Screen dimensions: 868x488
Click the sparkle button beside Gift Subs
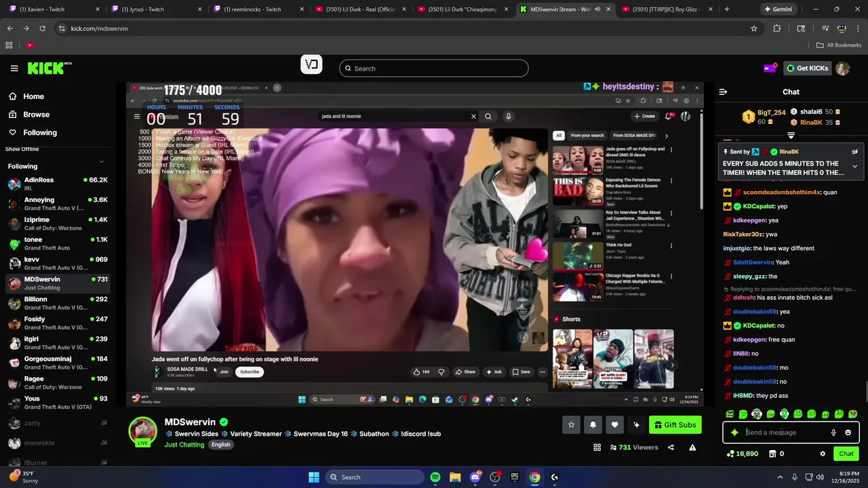pyautogui.click(x=636, y=425)
